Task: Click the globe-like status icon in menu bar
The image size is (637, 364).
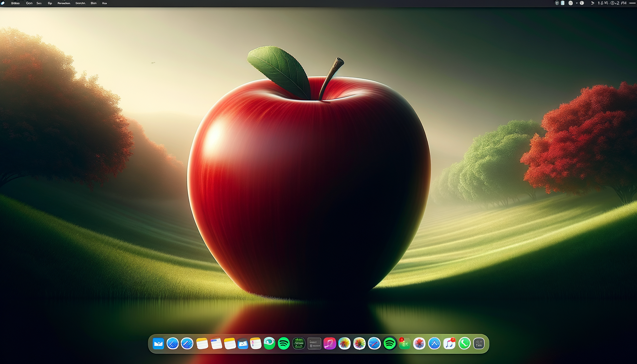Action: [x=582, y=3]
